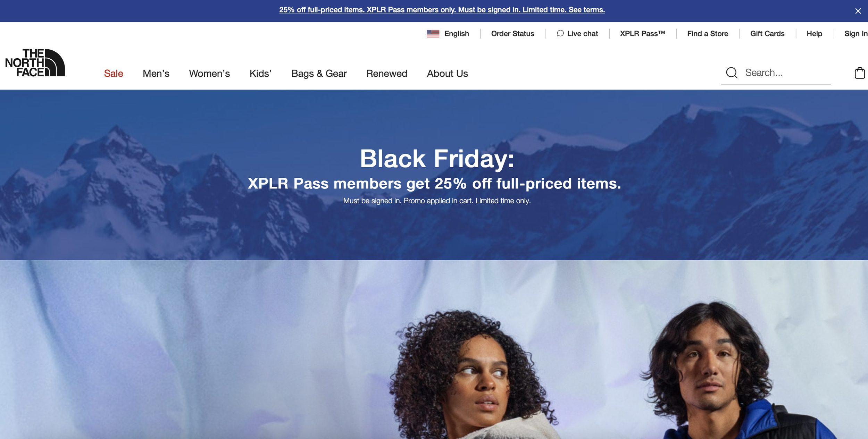Open the Find a Store link
Image resolution: width=868 pixels, height=439 pixels.
708,34
